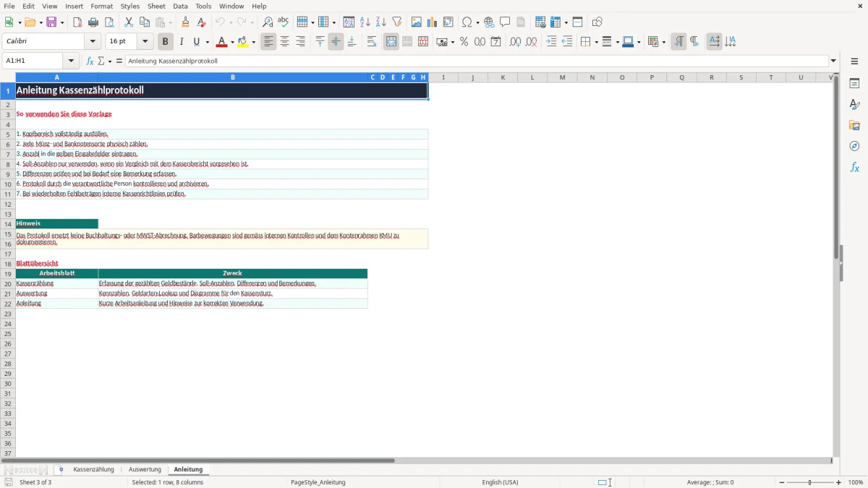This screenshot has height=488, width=868.
Task: Open the Navigator compass in sidebar
Action: pos(854,146)
